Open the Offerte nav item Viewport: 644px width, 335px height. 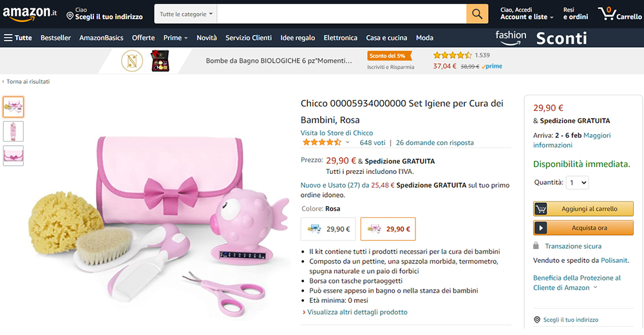pyautogui.click(x=143, y=38)
